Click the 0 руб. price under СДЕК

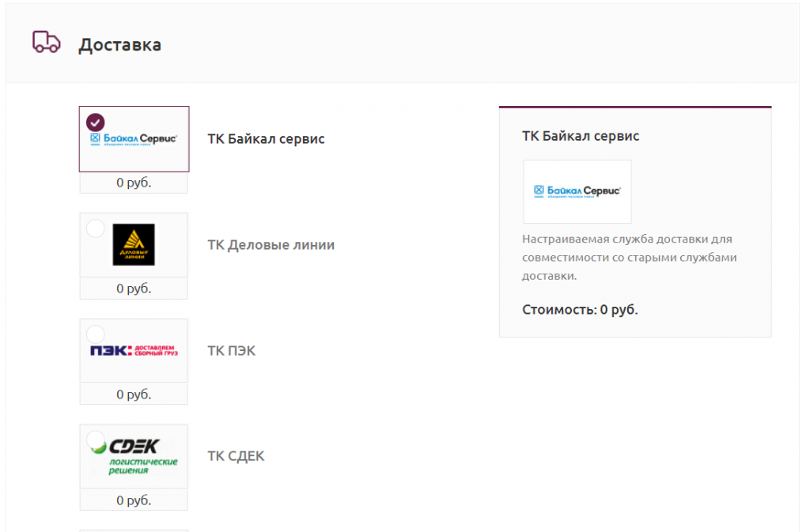(x=134, y=500)
